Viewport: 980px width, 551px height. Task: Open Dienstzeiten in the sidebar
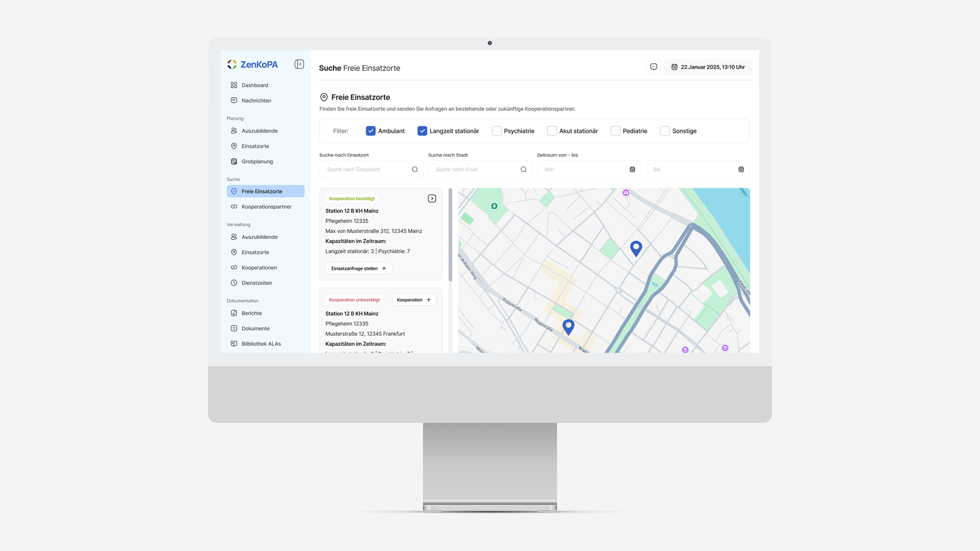click(265, 283)
